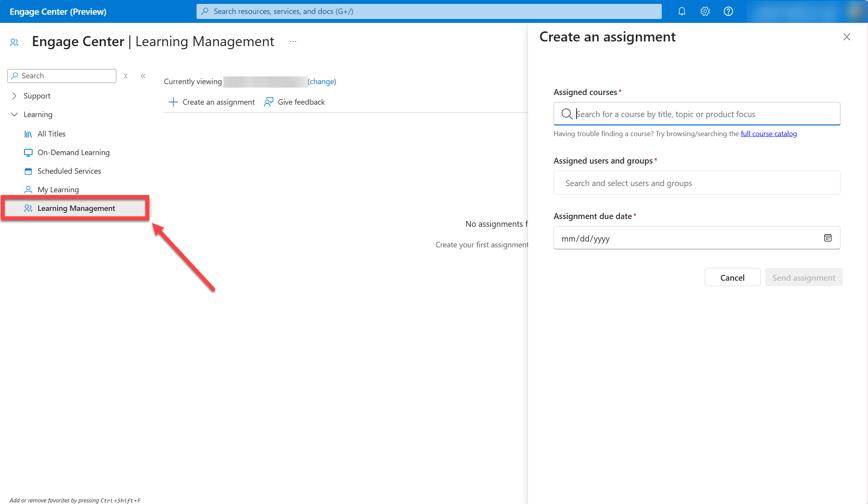Open Scheduled Services
This screenshot has height=504, width=868.
tap(69, 171)
